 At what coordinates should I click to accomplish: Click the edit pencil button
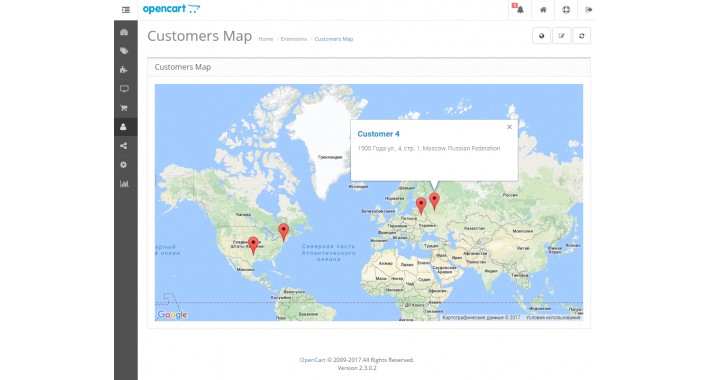(561, 36)
